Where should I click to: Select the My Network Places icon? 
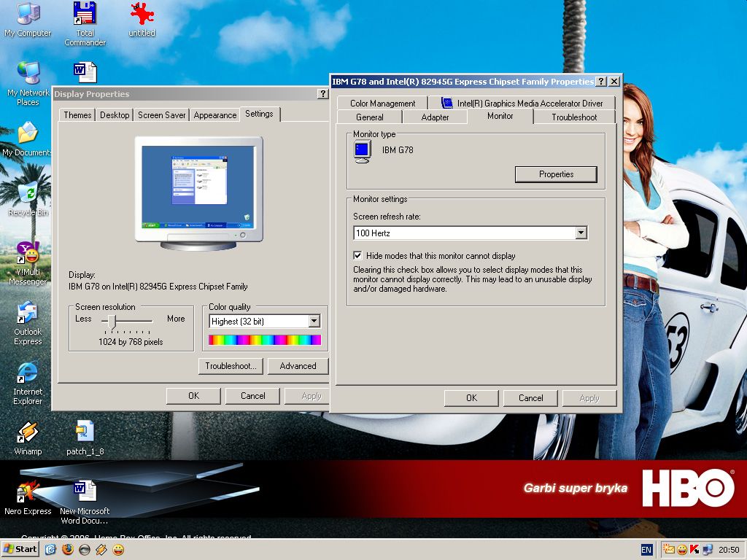(28, 84)
